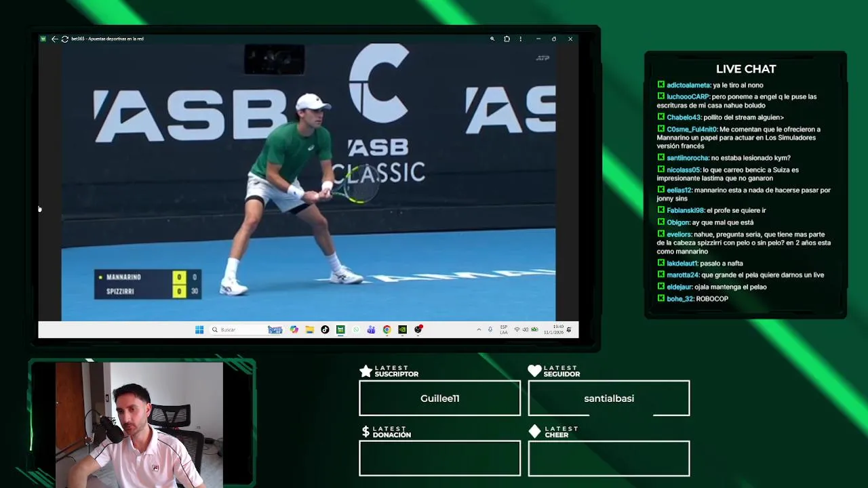Viewport: 868px width, 488px height.
Task: Click the empty Latest Cheer box
Action: pos(609,459)
